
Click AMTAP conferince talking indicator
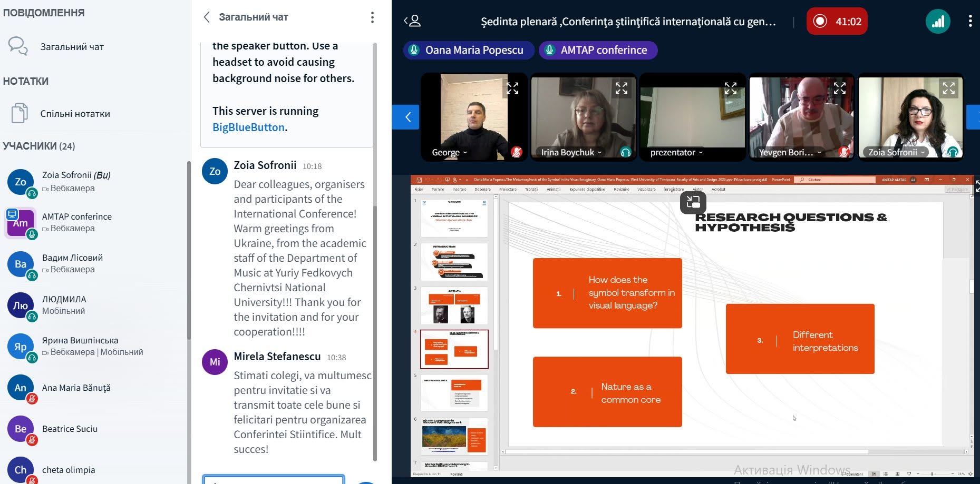598,50
